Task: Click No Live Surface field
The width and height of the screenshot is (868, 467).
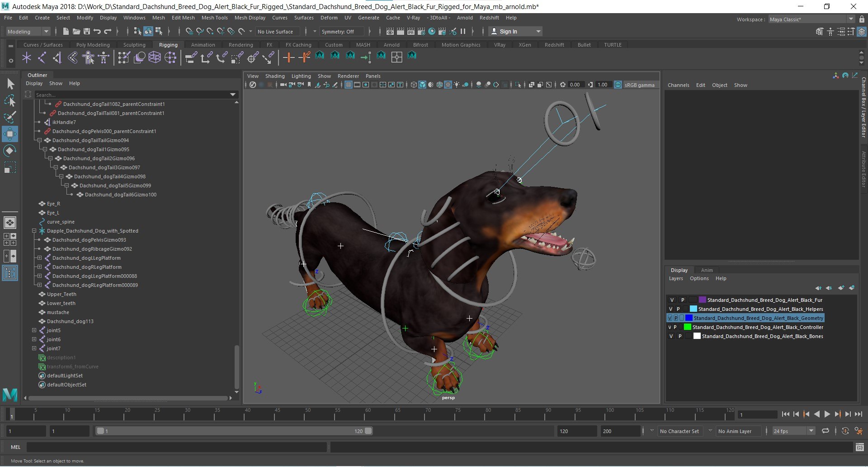Action: coord(277,31)
